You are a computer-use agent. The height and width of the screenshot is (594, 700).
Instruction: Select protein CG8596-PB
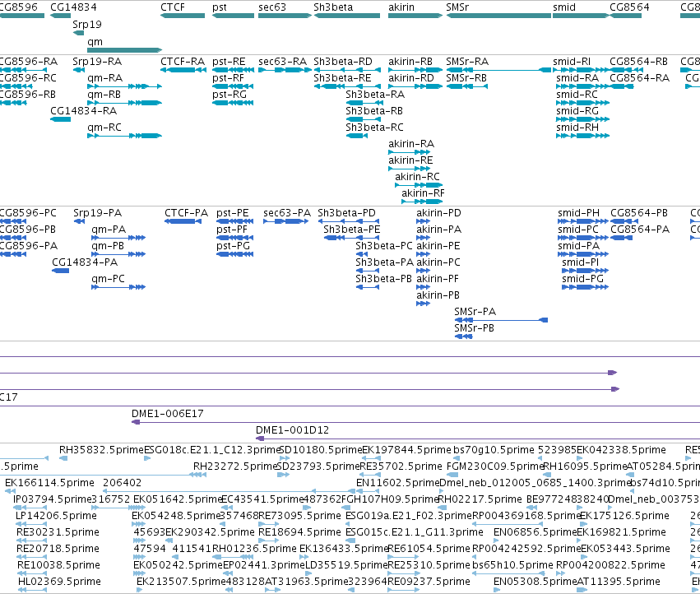(x=13, y=238)
